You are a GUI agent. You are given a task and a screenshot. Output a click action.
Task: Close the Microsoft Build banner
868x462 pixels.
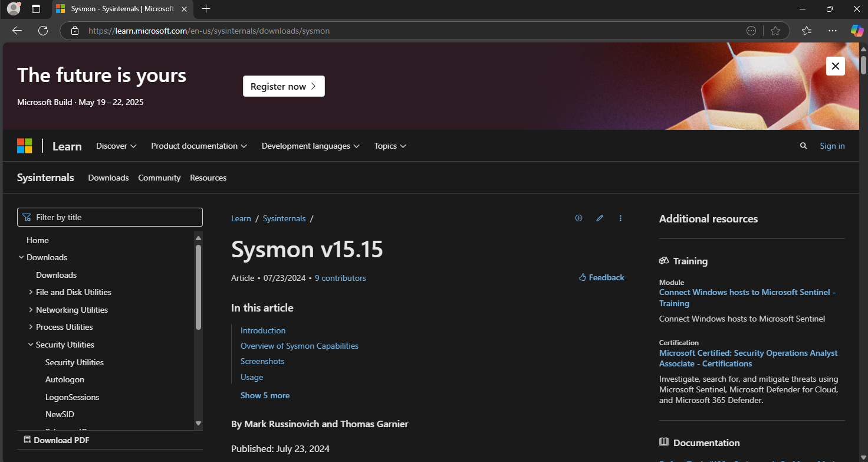tap(835, 66)
